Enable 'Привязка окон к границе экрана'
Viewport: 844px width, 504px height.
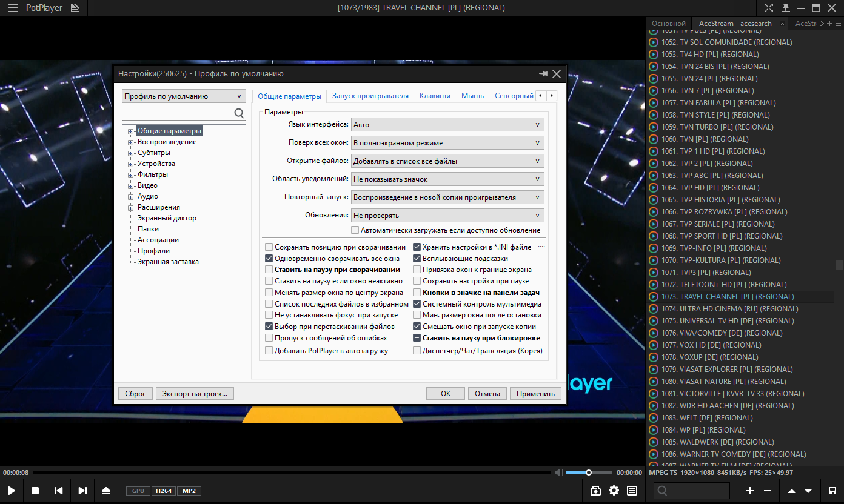[417, 270]
